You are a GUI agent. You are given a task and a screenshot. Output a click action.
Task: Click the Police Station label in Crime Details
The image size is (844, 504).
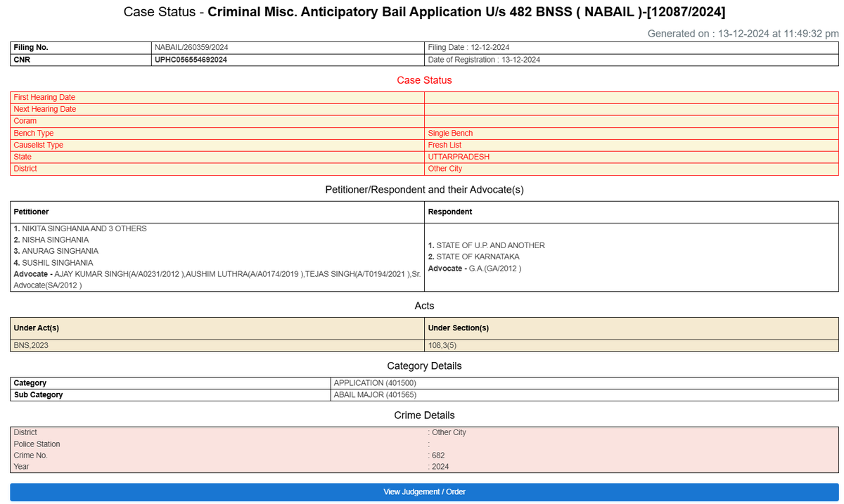[x=37, y=444]
